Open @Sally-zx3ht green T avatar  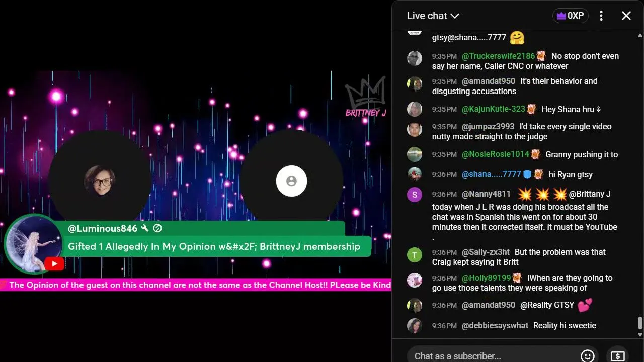[x=414, y=255]
